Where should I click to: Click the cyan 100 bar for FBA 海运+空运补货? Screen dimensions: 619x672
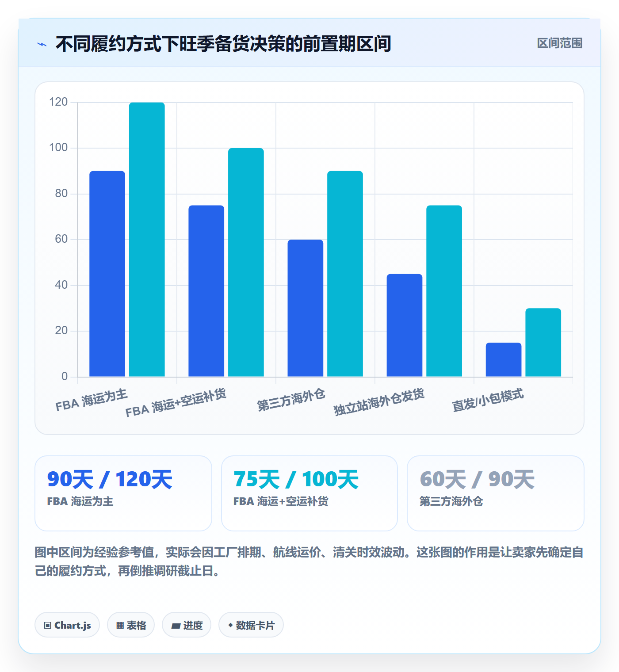[246, 262]
